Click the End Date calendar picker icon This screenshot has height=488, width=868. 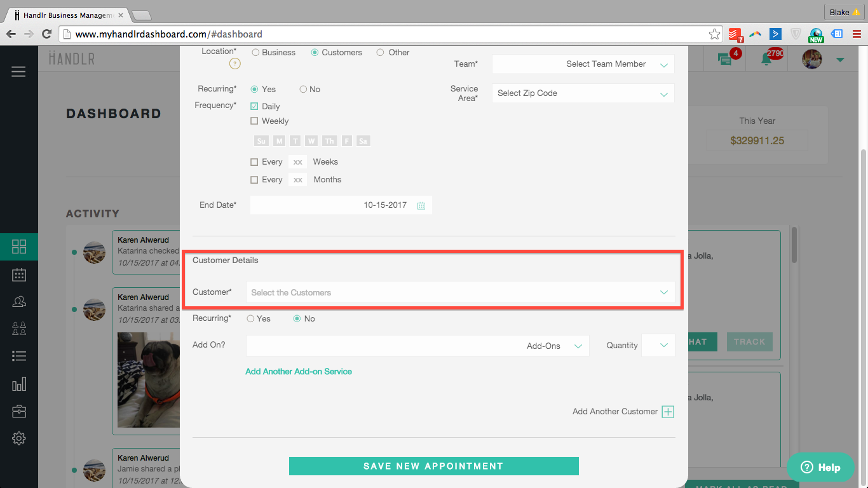point(421,206)
